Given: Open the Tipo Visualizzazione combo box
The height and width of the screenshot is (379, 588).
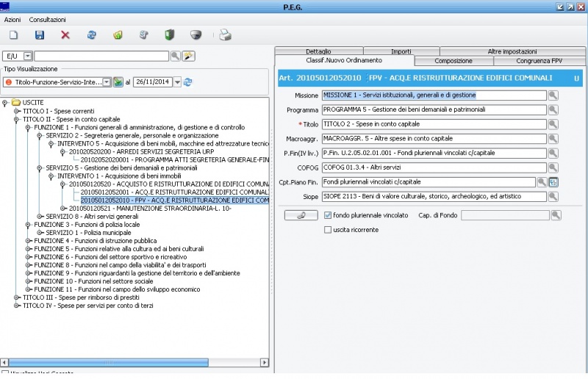Looking at the screenshot, I should (x=107, y=82).
